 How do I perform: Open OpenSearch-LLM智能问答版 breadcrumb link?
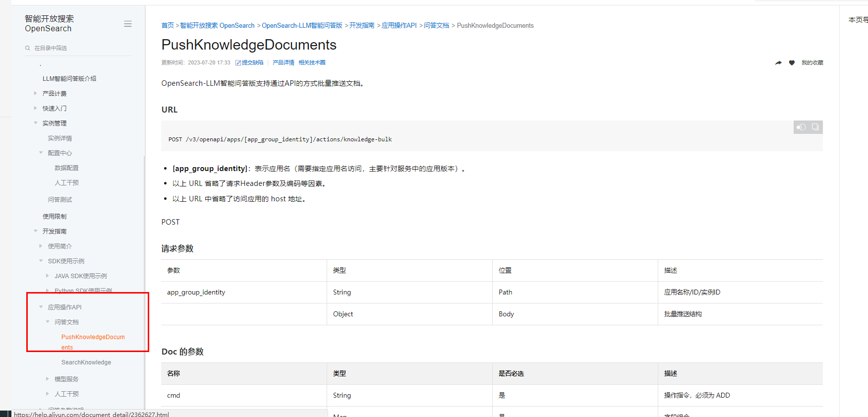pyautogui.click(x=302, y=25)
